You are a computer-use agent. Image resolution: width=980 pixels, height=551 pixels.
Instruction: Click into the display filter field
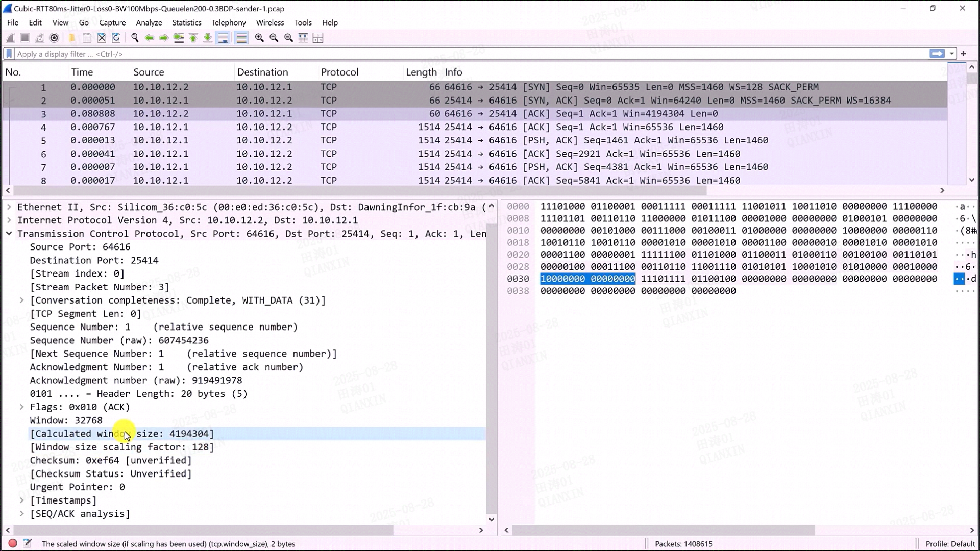click(x=459, y=54)
